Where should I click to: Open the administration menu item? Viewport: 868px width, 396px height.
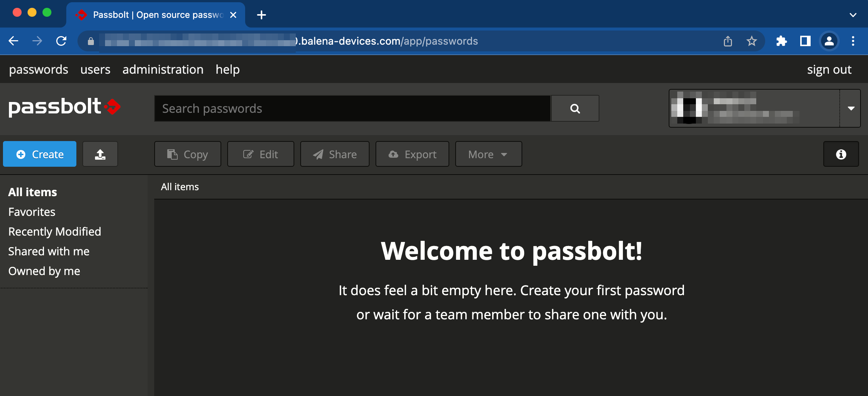point(163,70)
